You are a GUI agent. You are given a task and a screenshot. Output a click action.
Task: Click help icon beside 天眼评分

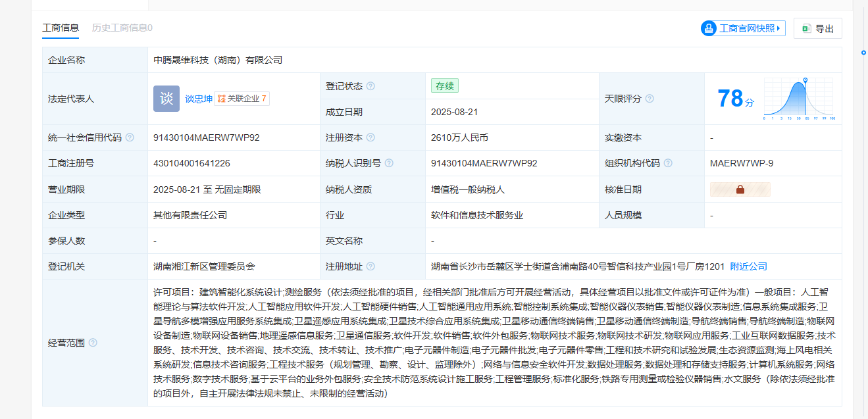pos(650,99)
